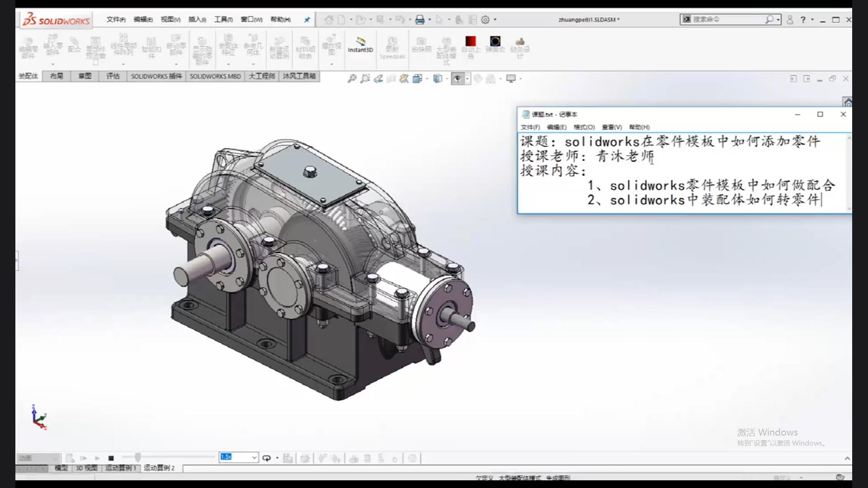Image resolution: width=868 pixels, height=488 pixels.
Task: Switch to the SOLIDWORKS MBD tab
Action: click(215, 76)
